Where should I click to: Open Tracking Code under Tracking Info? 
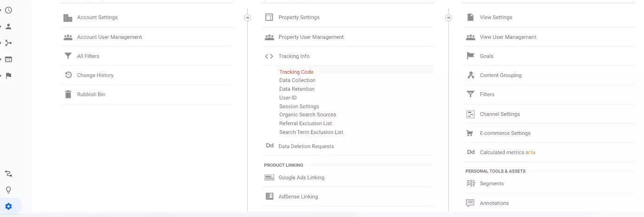tap(296, 72)
